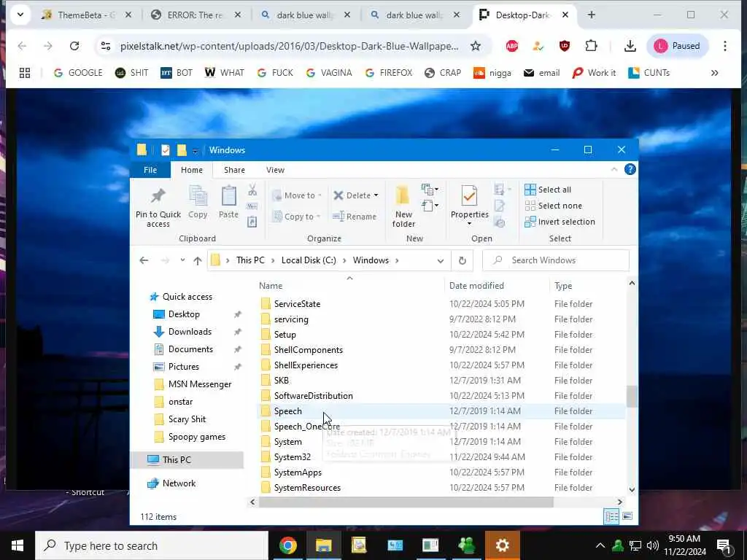747x560 pixels.
Task: Select Downloads in Quick access
Action: pos(190,332)
